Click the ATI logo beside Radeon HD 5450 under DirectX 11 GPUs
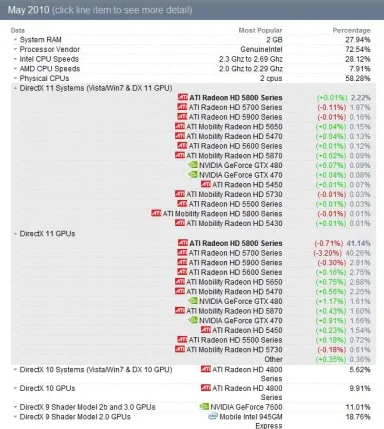 pyautogui.click(x=206, y=330)
